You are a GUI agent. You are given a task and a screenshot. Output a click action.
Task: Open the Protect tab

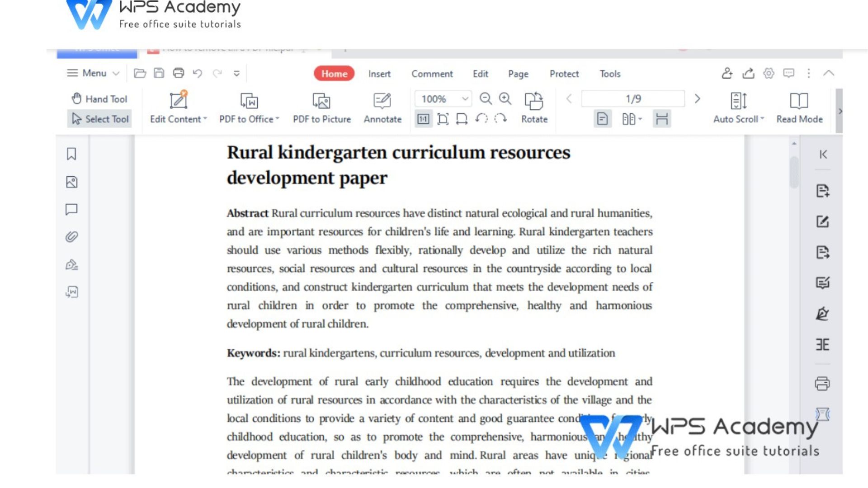tap(564, 74)
